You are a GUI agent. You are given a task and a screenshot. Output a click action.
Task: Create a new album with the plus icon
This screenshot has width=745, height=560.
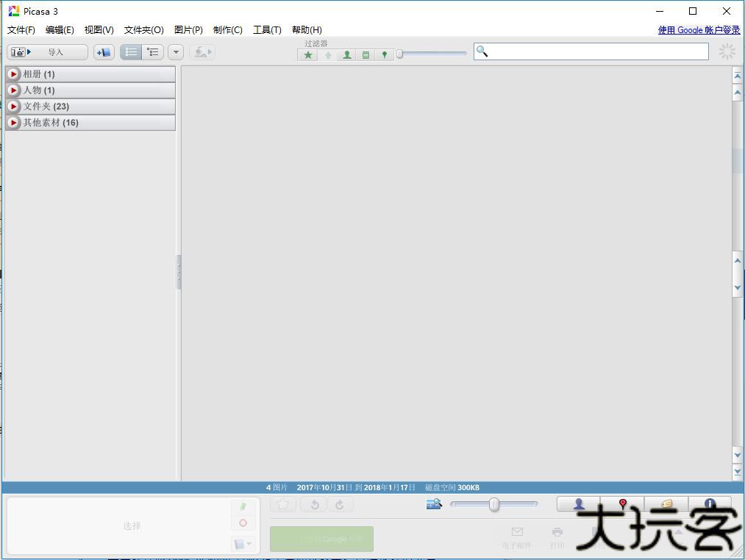(x=104, y=52)
